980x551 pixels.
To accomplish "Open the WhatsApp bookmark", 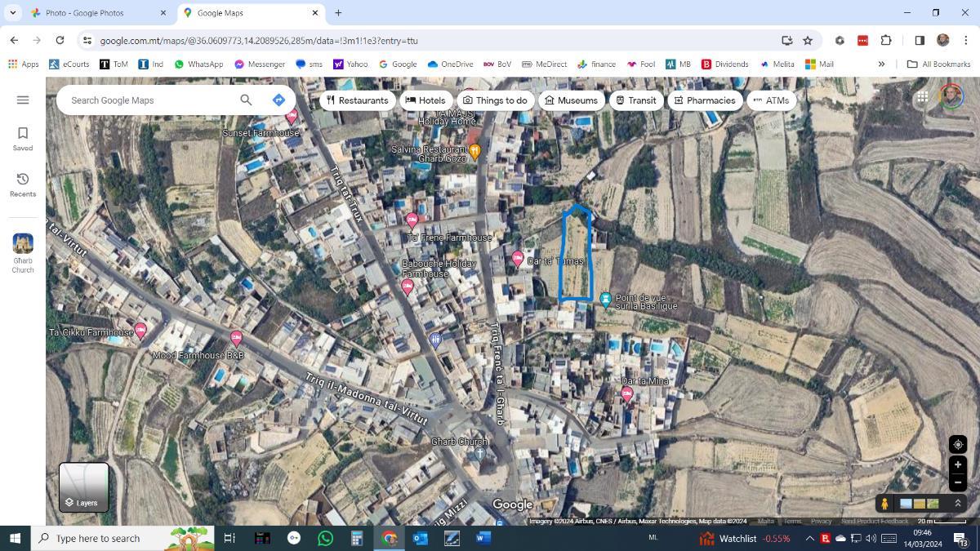I will pyautogui.click(x=198, y=64).
